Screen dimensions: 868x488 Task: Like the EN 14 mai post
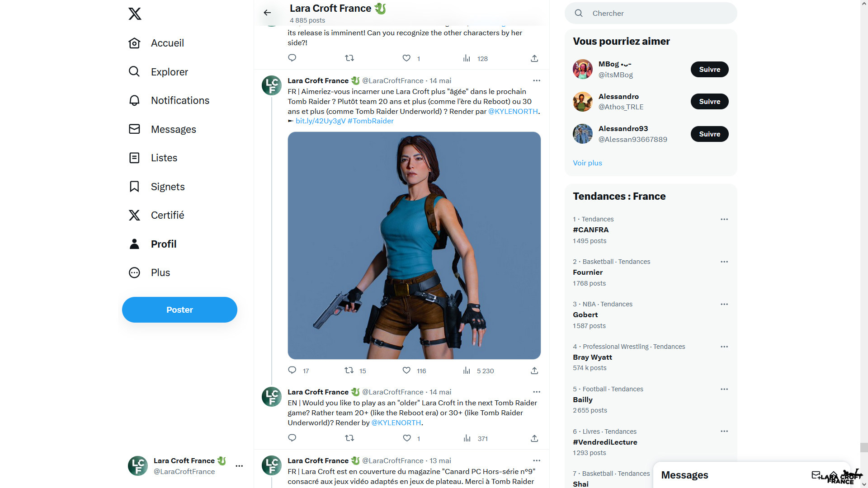(x=406, y=438)
